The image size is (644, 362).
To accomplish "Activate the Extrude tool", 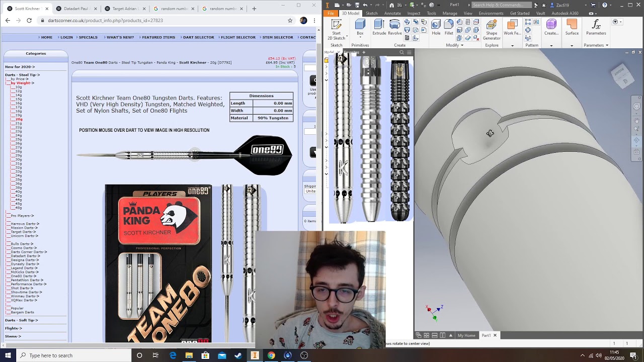I will [379, 28].
